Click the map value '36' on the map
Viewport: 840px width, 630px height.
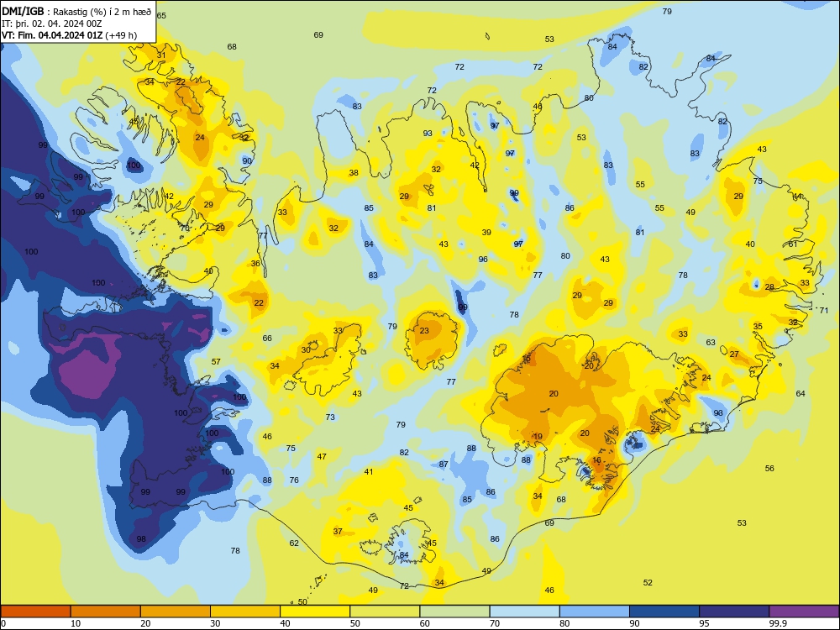tap(255, 264)
